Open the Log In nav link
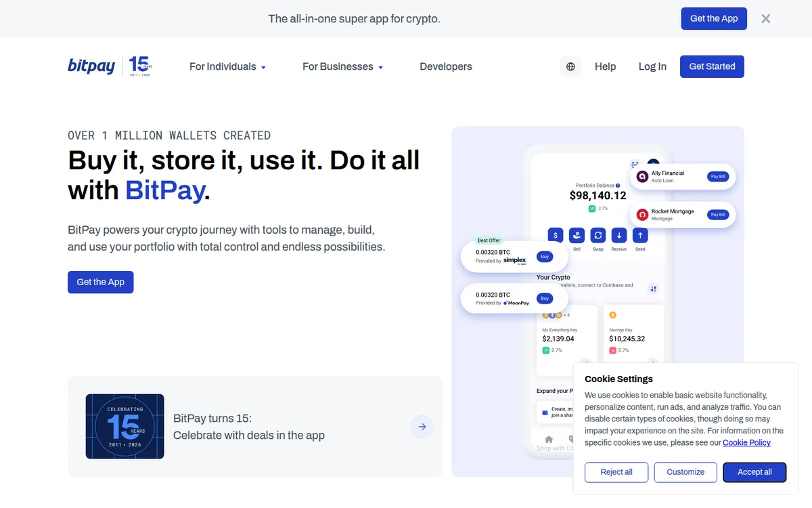Screen dimensions: 812x508 pyautogui.click(x=652, y=66)
